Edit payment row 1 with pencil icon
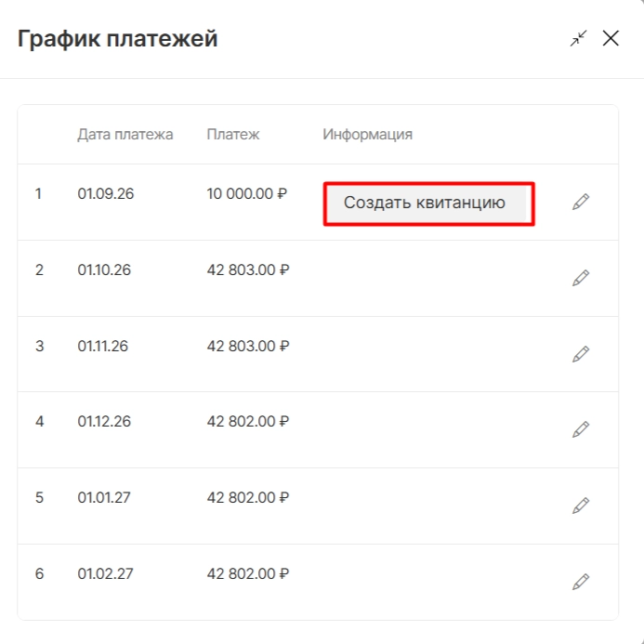Screen dimensions: 644x644 581,202
